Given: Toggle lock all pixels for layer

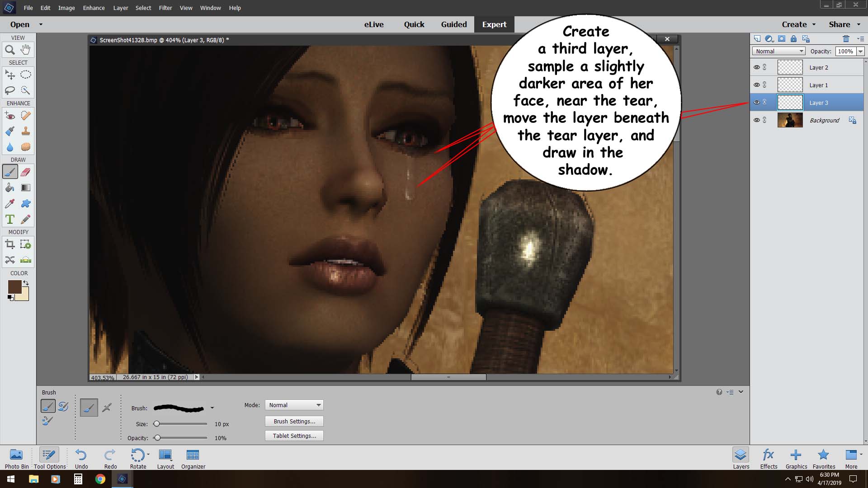Looking at the screenshot, I should tap(793, 39).
